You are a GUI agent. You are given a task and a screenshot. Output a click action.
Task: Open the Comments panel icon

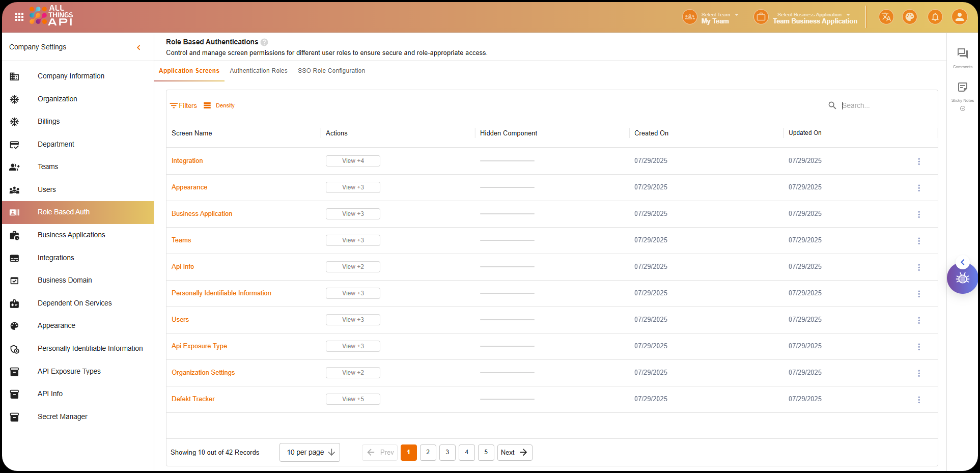pyautogui.click(x=962, y=54)
